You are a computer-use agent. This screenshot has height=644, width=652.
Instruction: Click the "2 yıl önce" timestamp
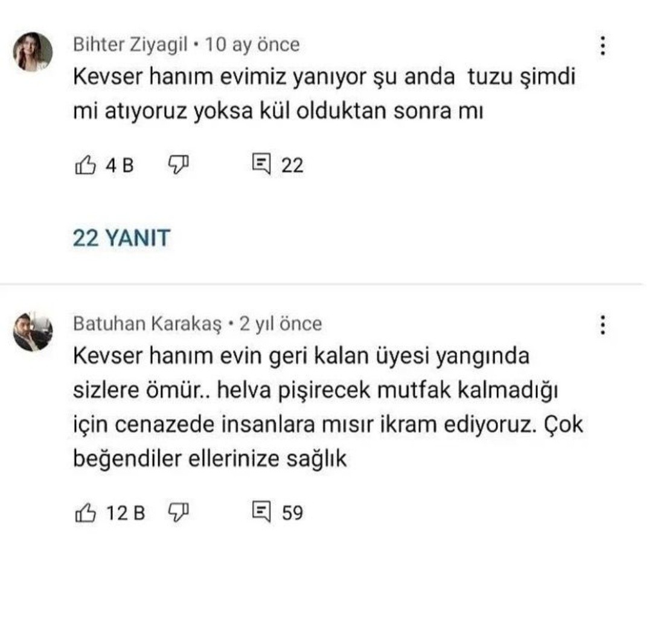click(281, 324)
